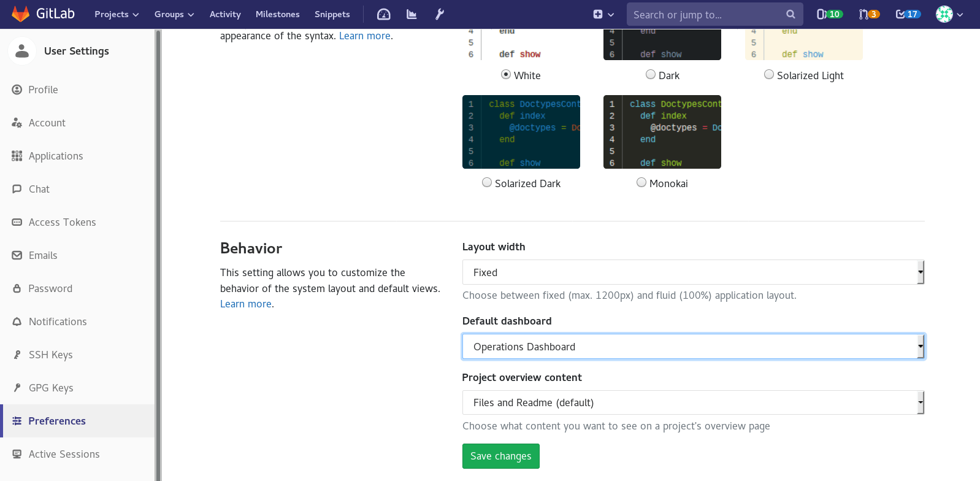Open the issues counter icon showing 10
This screenshot has height=481, width=980.
(829, 14)
